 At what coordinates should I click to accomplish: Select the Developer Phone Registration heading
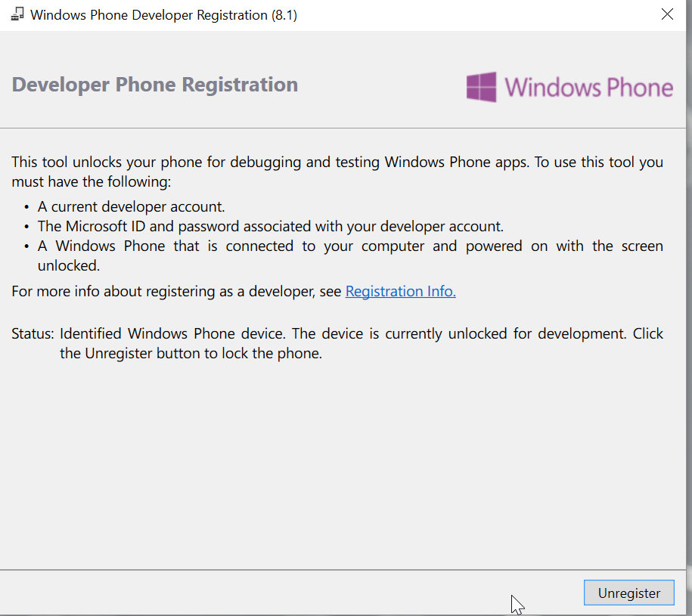click(155, 84)
